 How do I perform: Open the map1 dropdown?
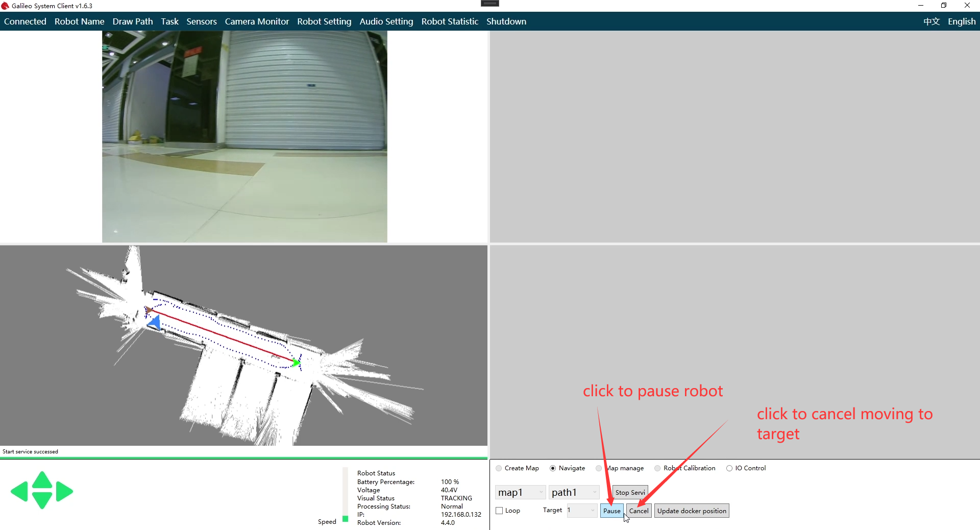point(520,492)
